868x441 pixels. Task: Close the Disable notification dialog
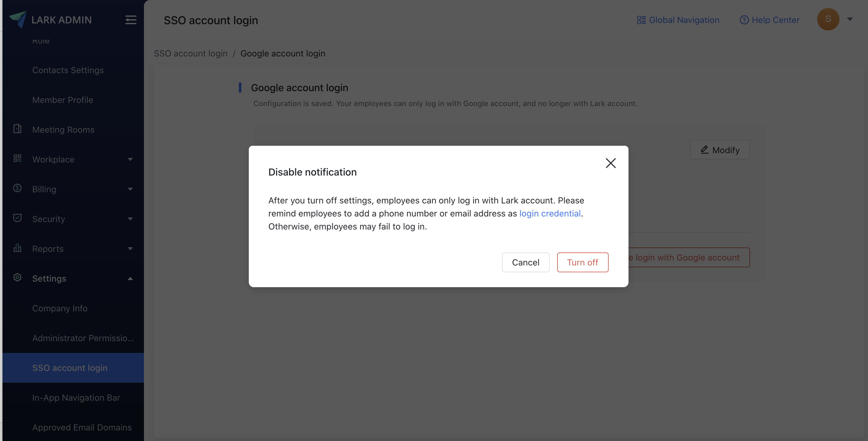coord(611,163)
